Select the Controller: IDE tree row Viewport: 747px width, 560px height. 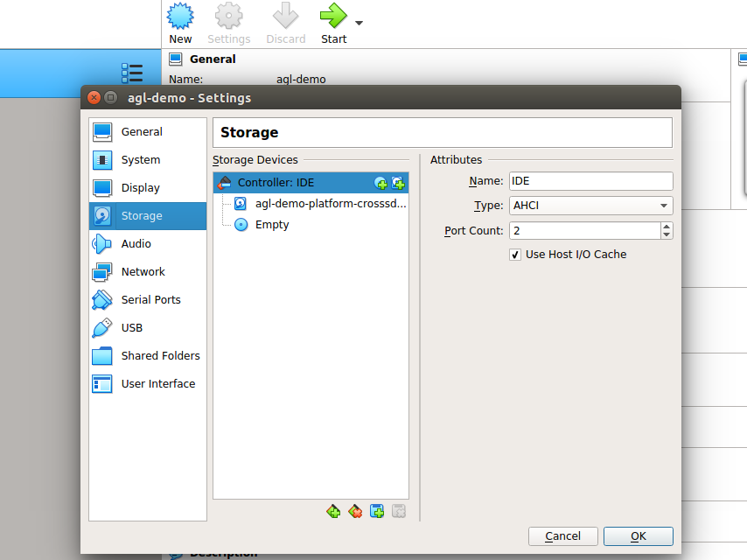click(311, 183)
